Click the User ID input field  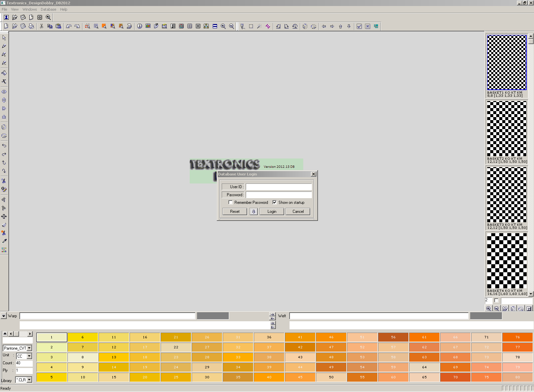point(279,187)
